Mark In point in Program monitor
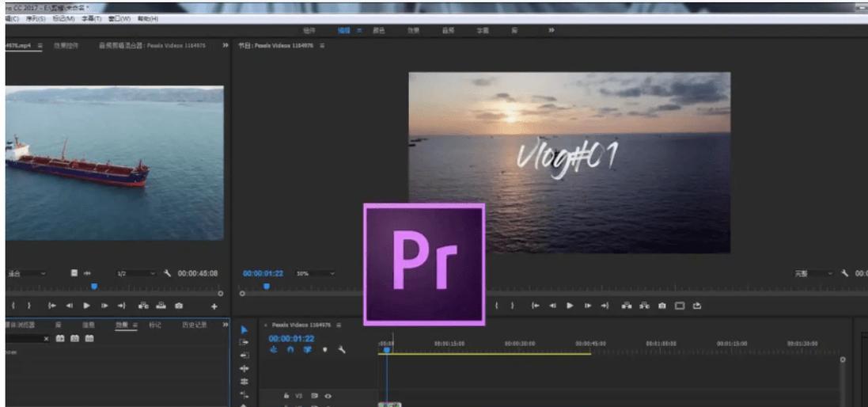Viewport: 868px width, 407px height. point(497,306)
